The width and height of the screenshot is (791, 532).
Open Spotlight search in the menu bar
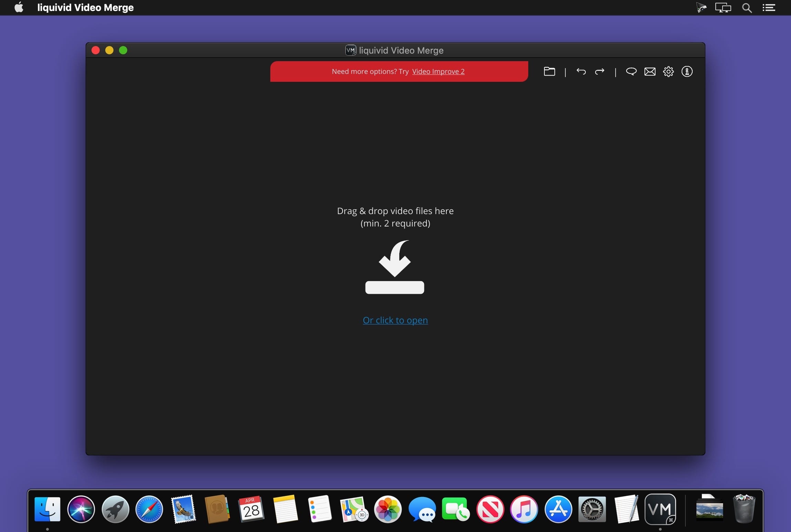747,8
